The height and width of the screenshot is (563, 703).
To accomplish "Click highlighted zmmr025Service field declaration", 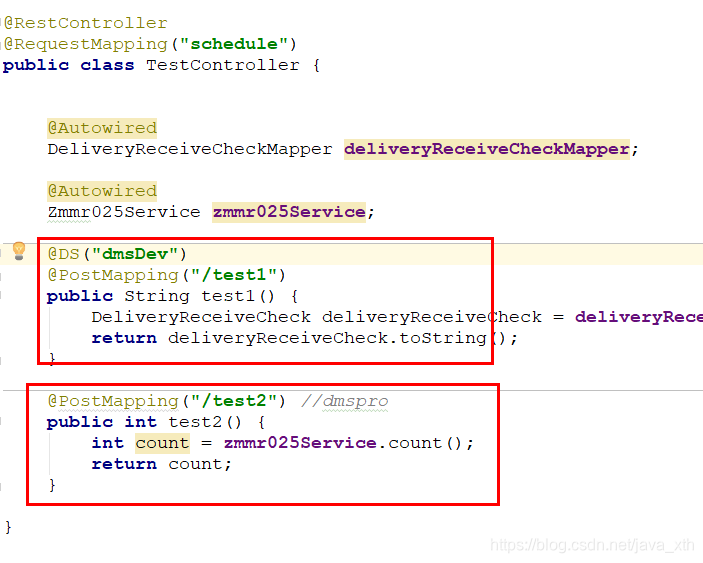I will [x=289, y=212].
